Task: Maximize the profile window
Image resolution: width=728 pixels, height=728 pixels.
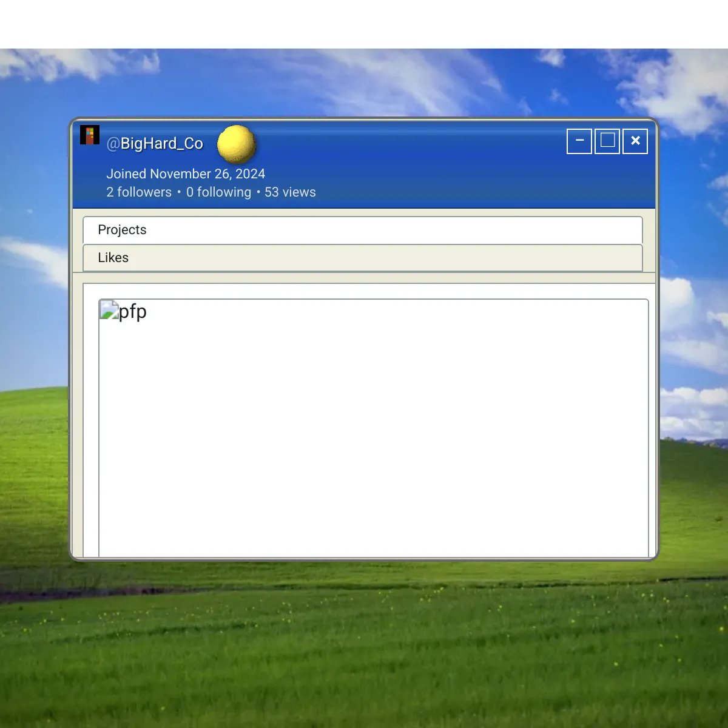Action: click(607, 141)
